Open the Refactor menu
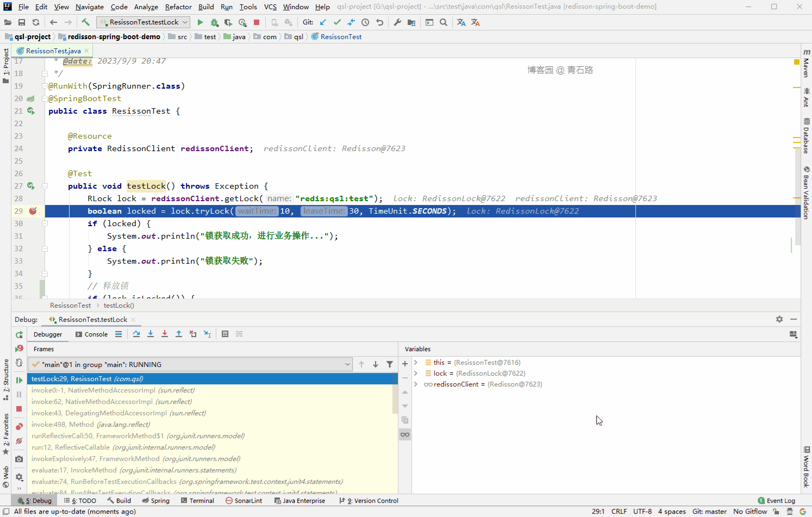This screenshot has height=517, width=812. pos(178,7)
